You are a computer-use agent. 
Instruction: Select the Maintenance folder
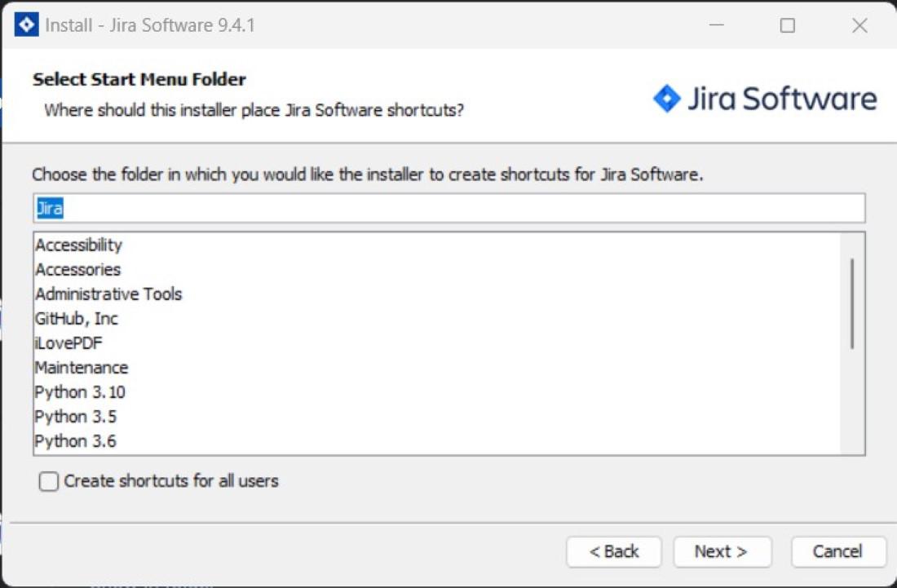[x=79, y=367]
